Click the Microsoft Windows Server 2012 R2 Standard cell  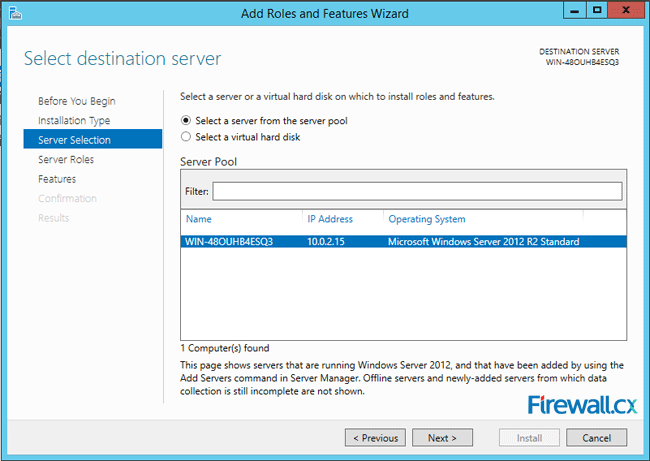click(483, 242)
